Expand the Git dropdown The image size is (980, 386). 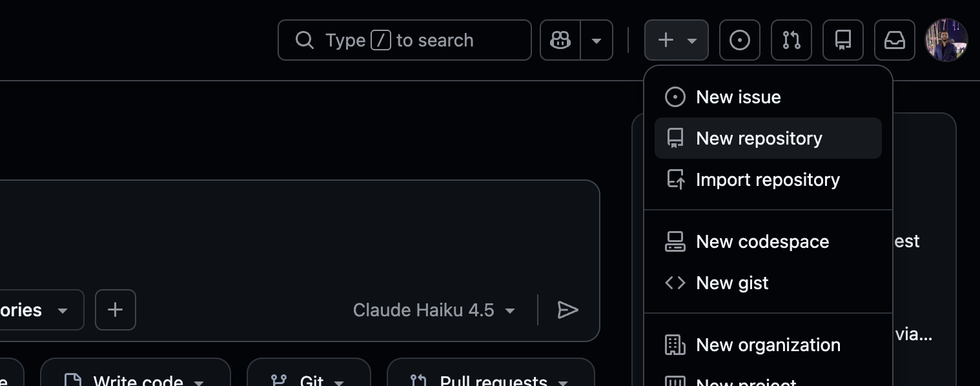(x=309, y=380)
